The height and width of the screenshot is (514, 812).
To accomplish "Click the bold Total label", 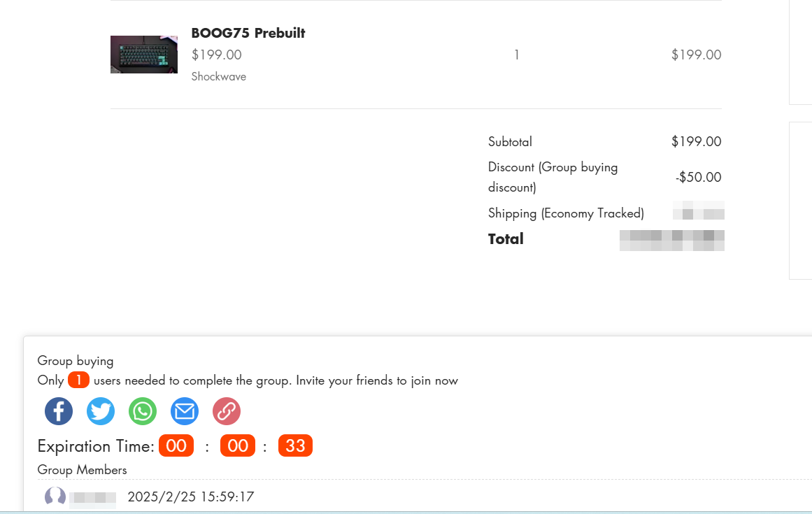I will tap(506, 239).
